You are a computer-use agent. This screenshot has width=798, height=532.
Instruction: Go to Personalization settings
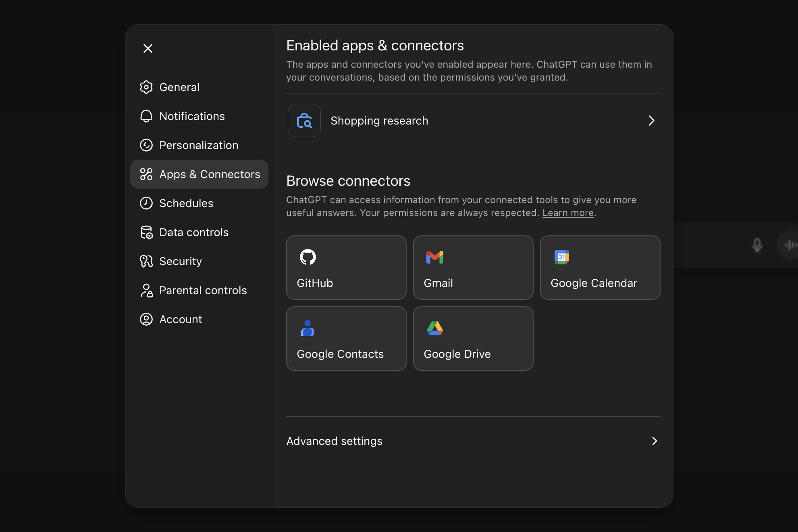pyautogui.click(x=199, y=145)
